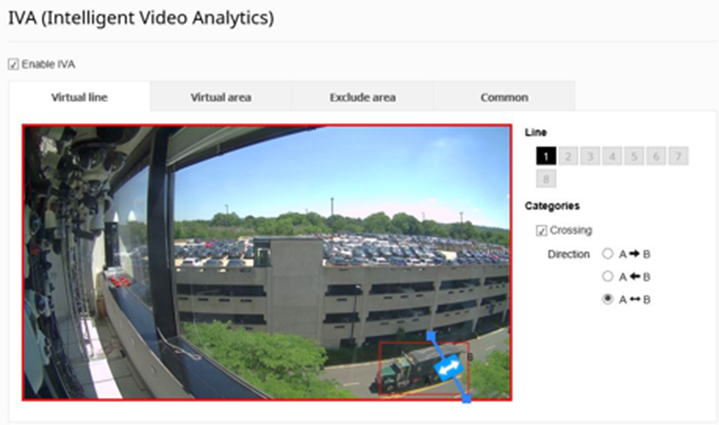
Task: Select line number 8
Action: coord(545,179)
